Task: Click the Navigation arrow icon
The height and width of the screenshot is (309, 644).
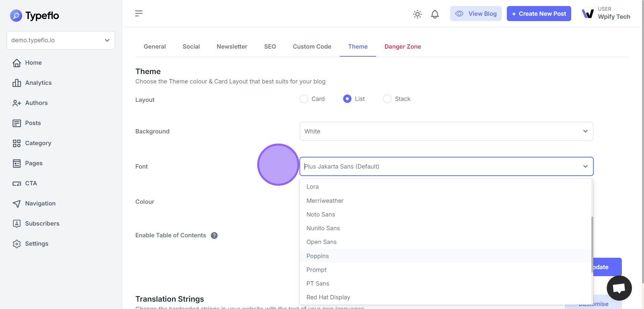Action: pos(16,203)
